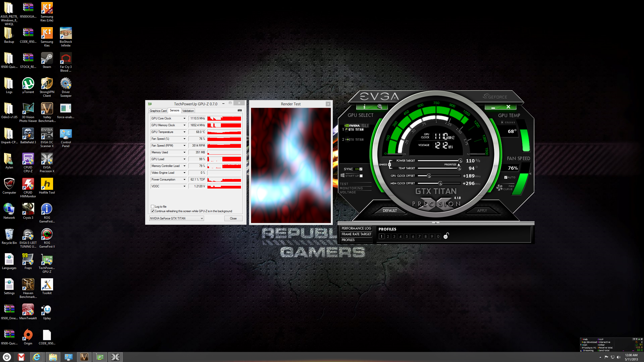The width and height of the screenshot is (644, 362).
Task: Enable the Log to file checkbox
Action: 152,207
